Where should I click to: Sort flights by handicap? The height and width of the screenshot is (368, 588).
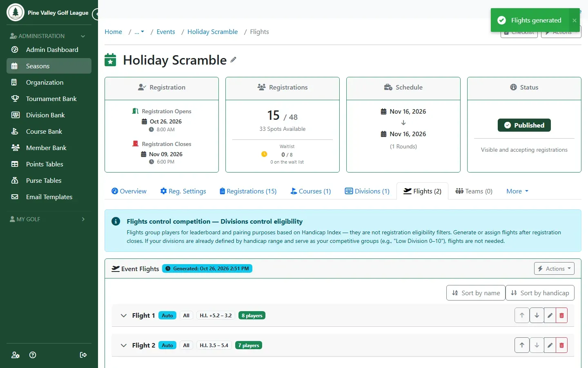point(540,293)
